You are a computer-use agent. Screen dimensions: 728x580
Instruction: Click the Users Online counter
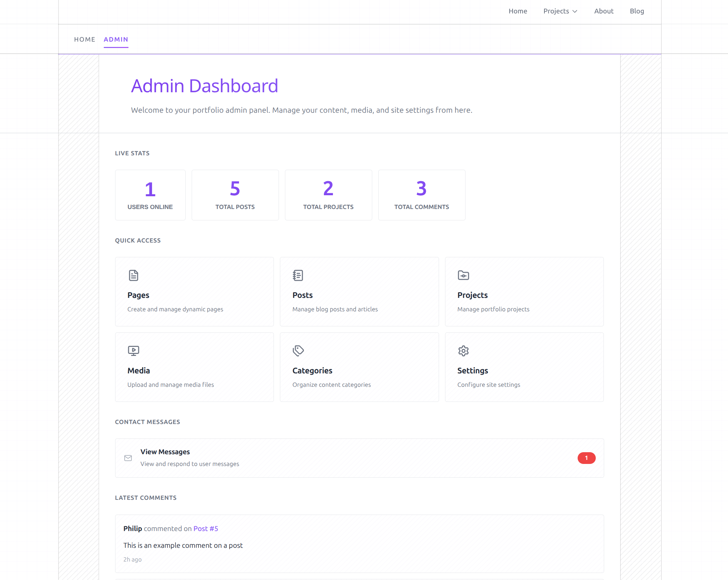tap(150, 195)
